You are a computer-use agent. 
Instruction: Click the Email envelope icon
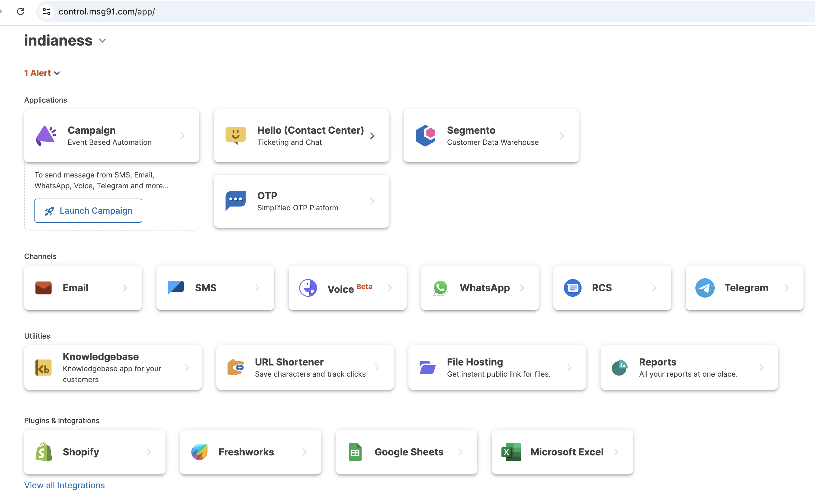[x=43, y=288]
